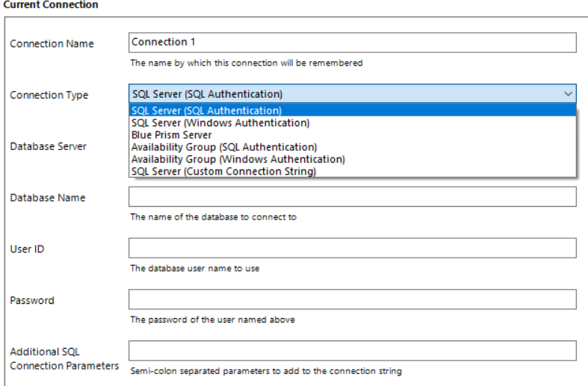Click the Connection Type combo box

point(344,94)
